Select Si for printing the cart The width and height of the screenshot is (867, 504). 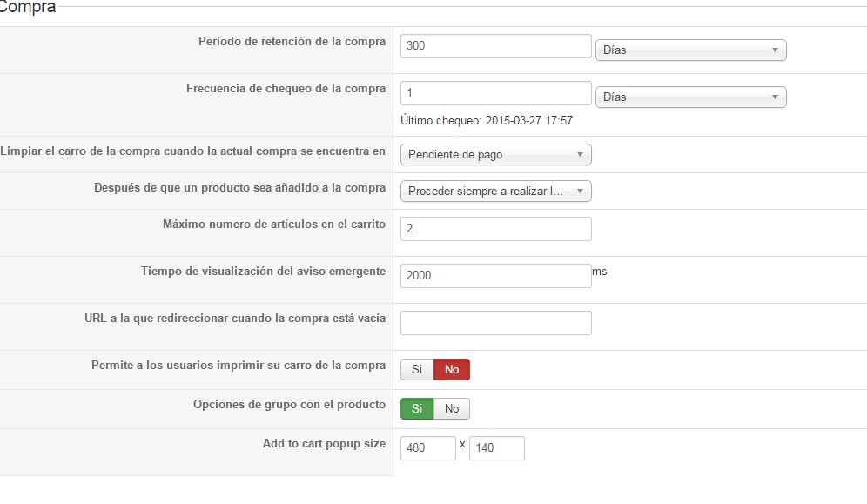[417, 370]
